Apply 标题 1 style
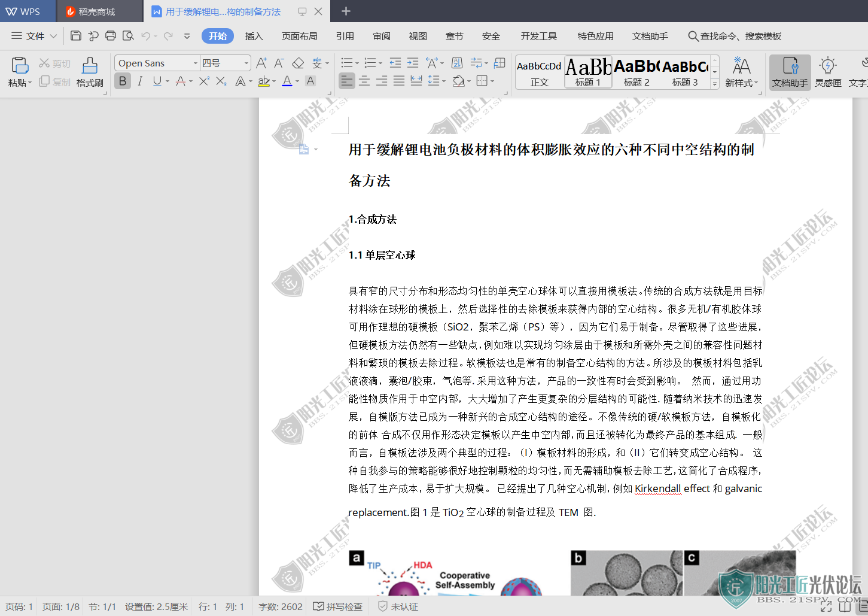Screen dimensions: 868x616 pos(588,72)
